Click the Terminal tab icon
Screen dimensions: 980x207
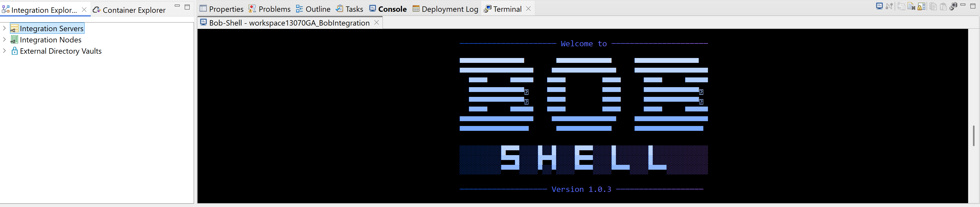coord(487,9)
